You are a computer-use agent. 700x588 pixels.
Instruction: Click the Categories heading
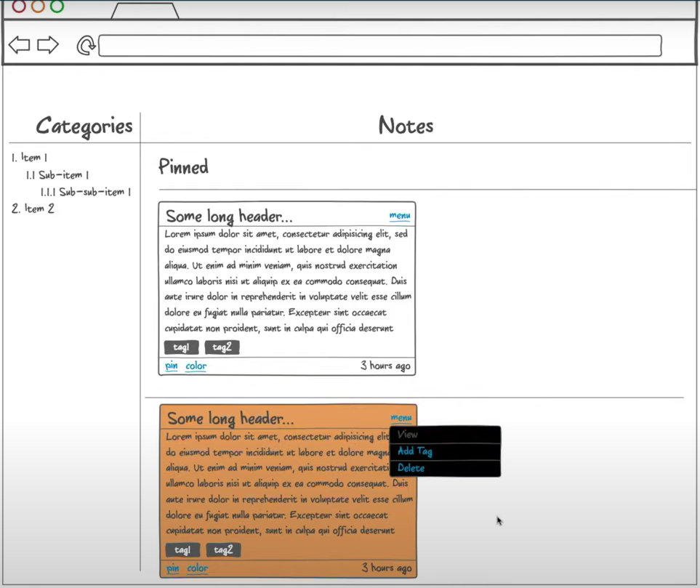point(84,126)
